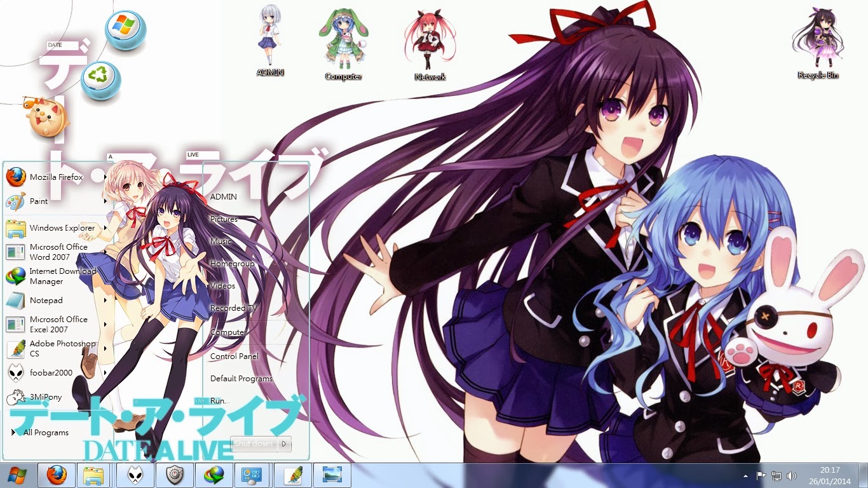Open Computer from Start menu
This screenshot has height=488, width=868.
click(227, 332)
